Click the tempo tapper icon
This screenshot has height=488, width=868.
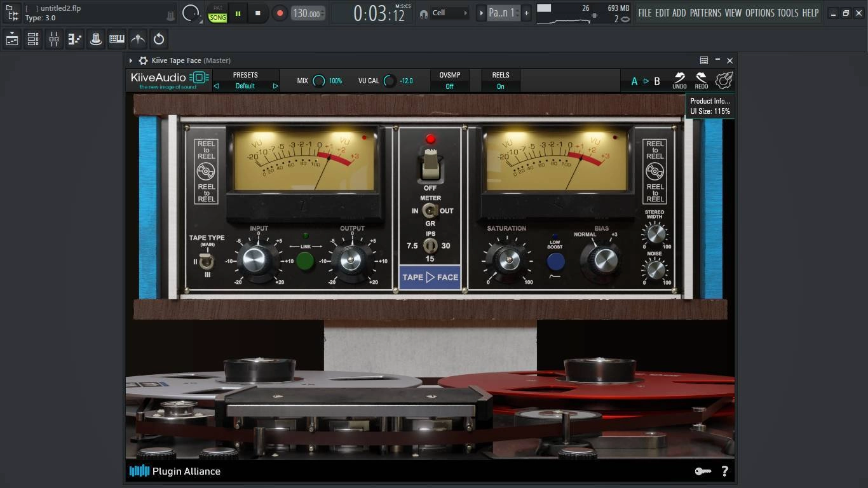(x=138, y=39)
